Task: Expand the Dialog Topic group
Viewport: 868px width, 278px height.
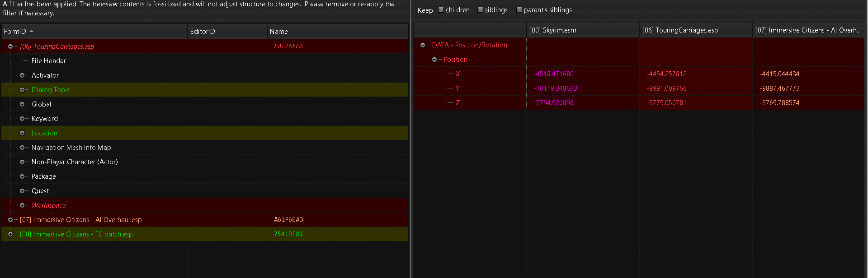Action: tap(22, 90)
